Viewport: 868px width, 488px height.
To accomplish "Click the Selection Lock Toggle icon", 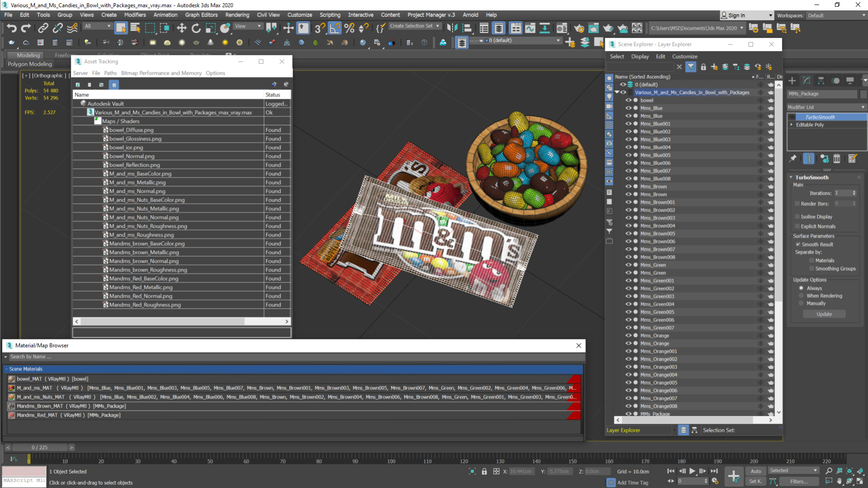I will click(x=484, y=471).
